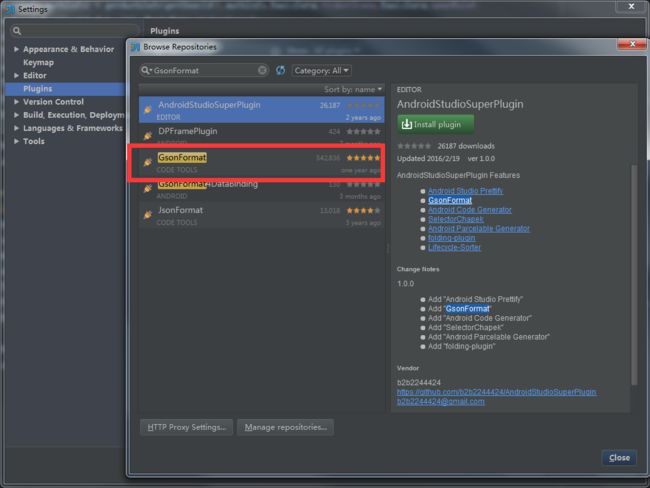Click the rating stars beside 26187 downloads
This screenshot has width=650, height=488.
(414, 146)
